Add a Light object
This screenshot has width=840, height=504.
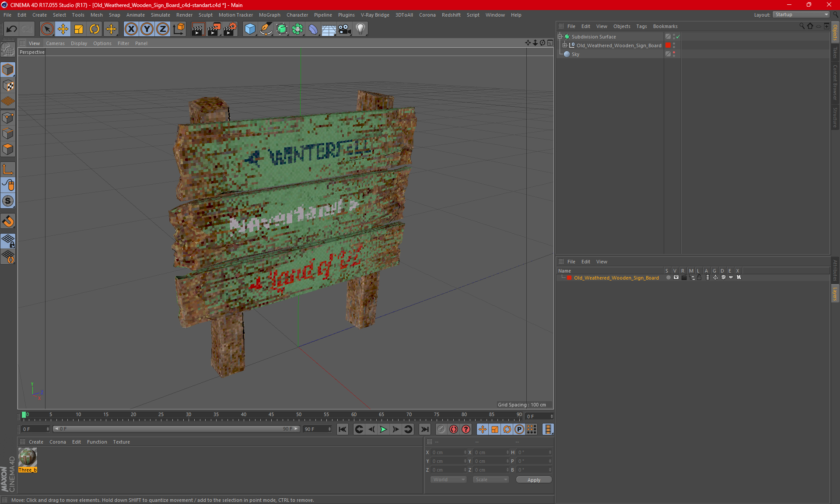[360, 29]
